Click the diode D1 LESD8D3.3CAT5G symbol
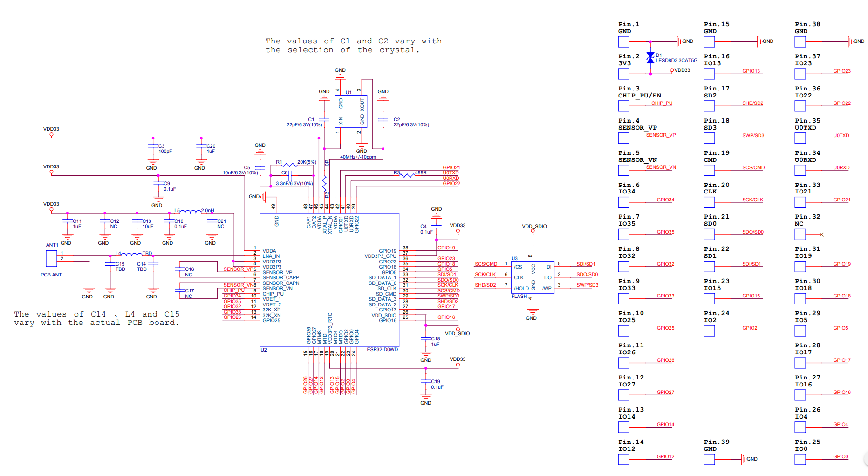 click(x=650, y=59)
